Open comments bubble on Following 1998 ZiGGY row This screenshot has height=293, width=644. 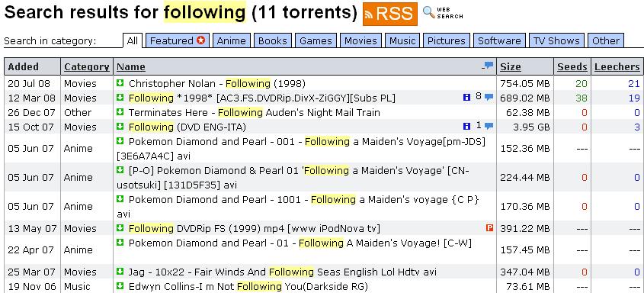(x=489, y=98)
